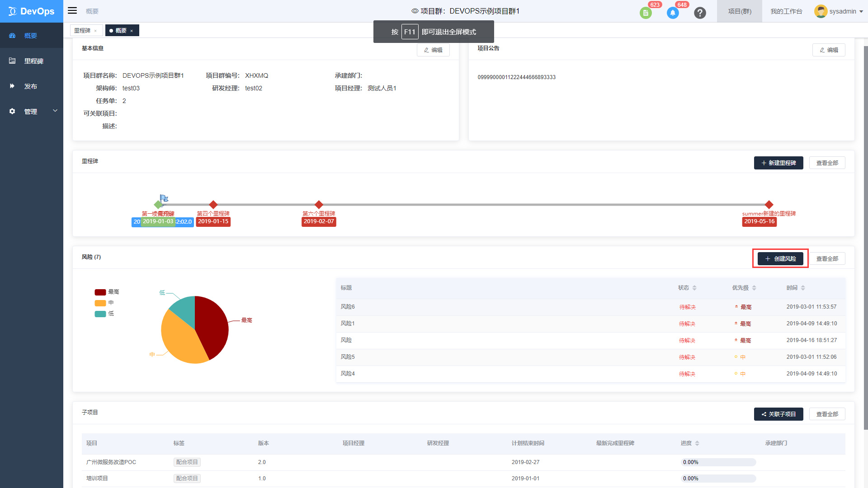868x488 pixels.
Task: Click the 2019-02-07 date label
Action: (x=319, y=221)
